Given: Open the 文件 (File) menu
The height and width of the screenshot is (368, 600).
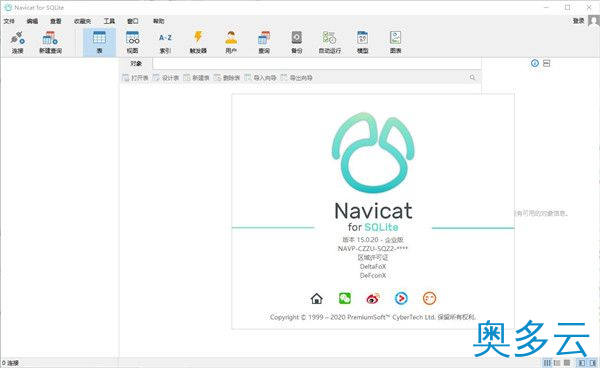Looking at the screenshot, I should (x=9, y=21).
